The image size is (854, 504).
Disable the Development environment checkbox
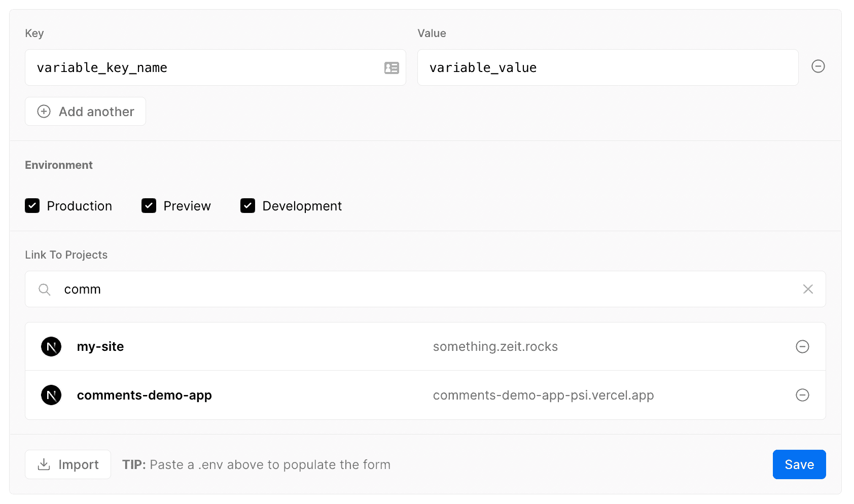click(247, 206)
